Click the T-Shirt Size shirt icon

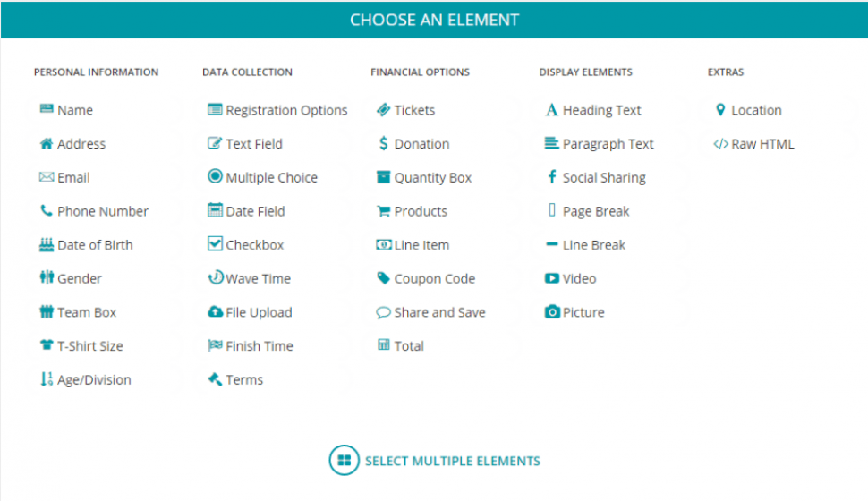tap(47, 346)
